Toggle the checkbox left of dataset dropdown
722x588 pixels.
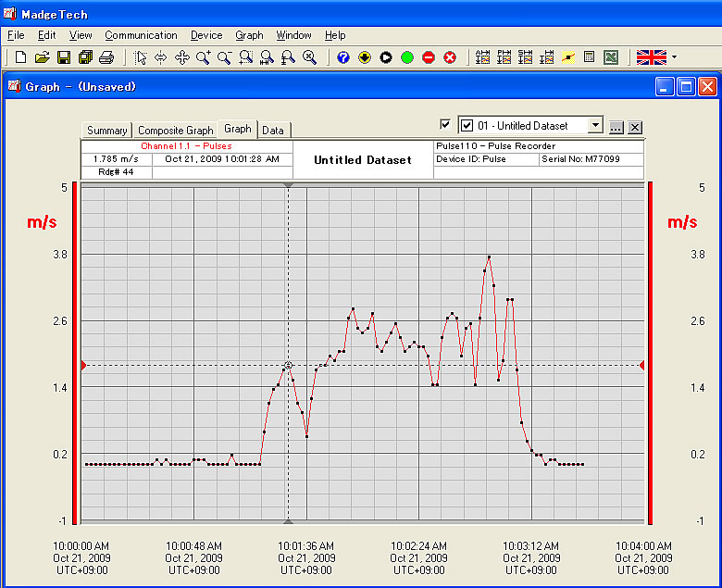coord(445,125)
